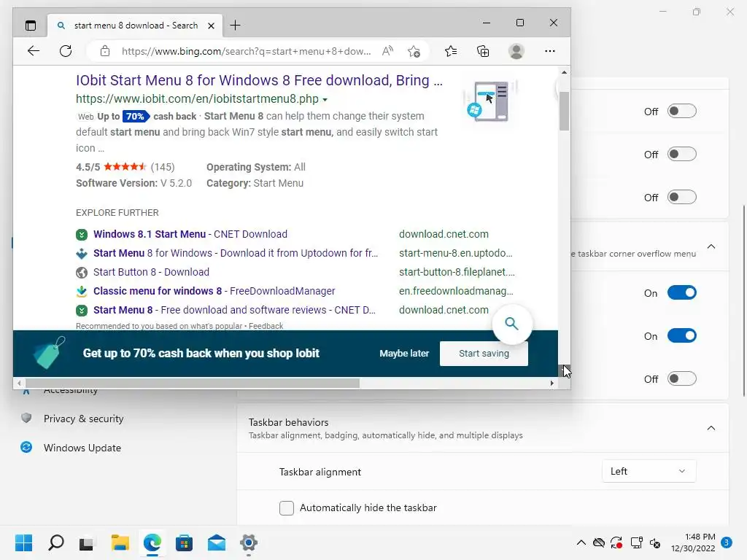Click start-button-8.fileplanet domain link
This screenshot has width=747, height=560.
[x=457, y=273]
